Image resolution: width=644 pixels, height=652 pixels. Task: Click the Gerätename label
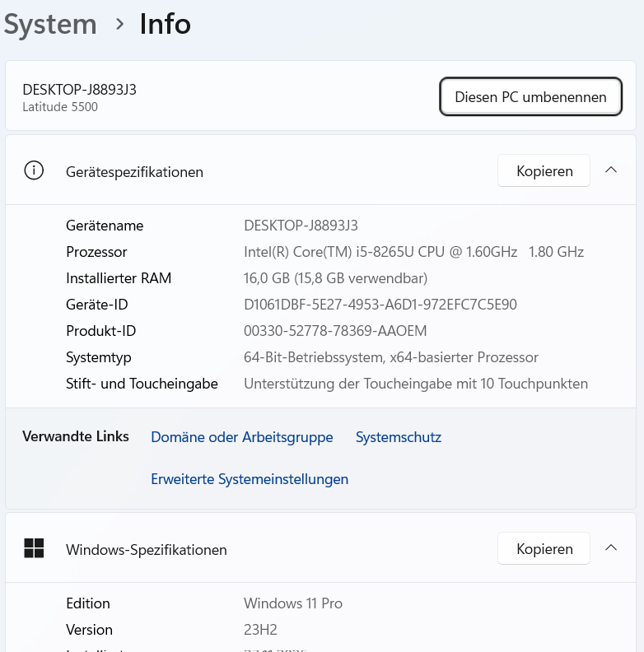105,226
